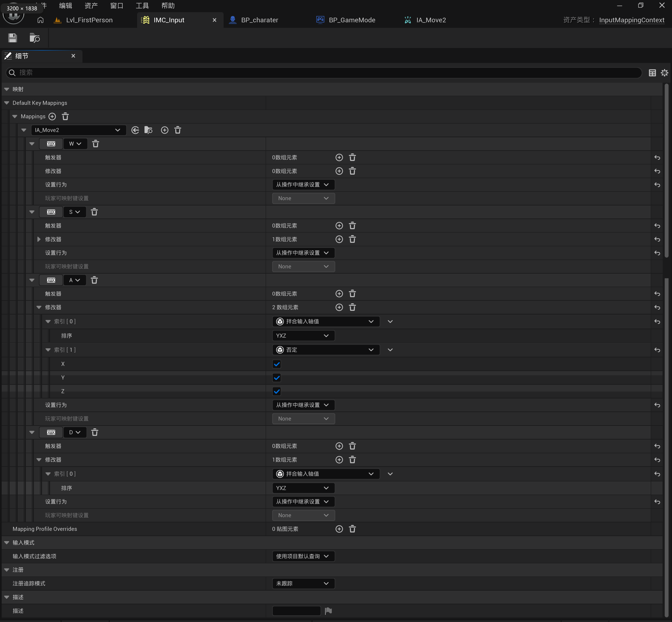The image size is (672, 622).
Task: Add a new mapping next to Mappings
Action: pyautogui.click(x=52, y=116)
